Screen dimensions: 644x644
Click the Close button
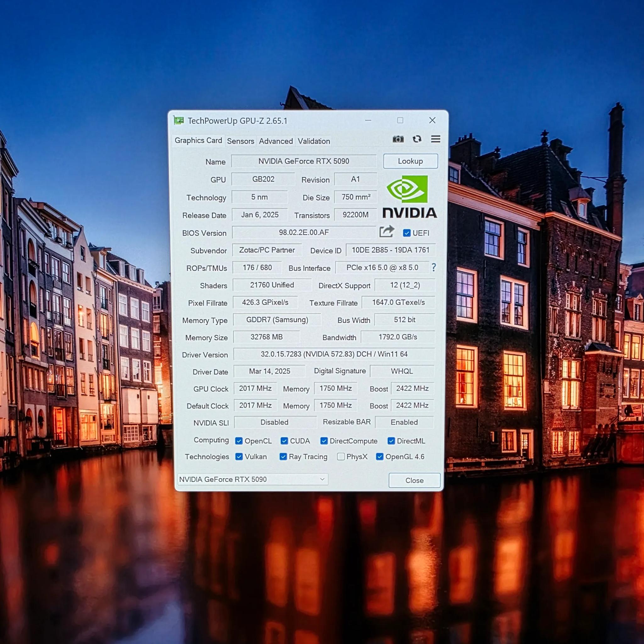point(414,480)
